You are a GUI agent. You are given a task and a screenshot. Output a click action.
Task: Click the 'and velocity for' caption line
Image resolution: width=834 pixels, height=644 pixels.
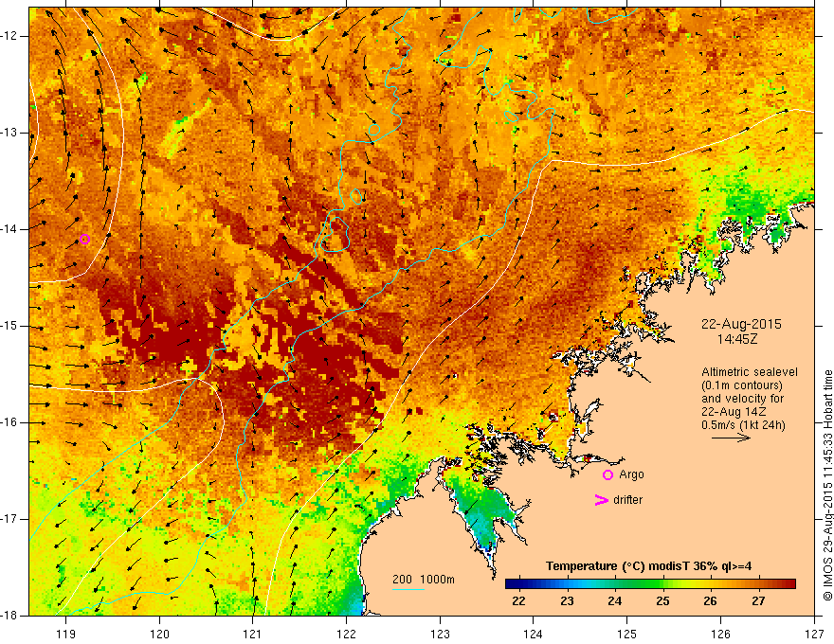tap(742, 399)
